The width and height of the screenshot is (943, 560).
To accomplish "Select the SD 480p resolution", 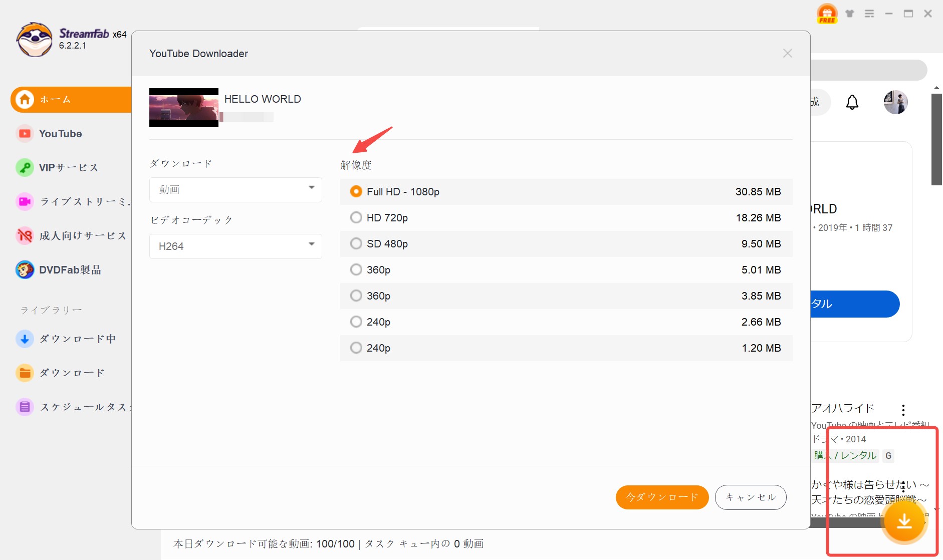I will coord(566,243).
